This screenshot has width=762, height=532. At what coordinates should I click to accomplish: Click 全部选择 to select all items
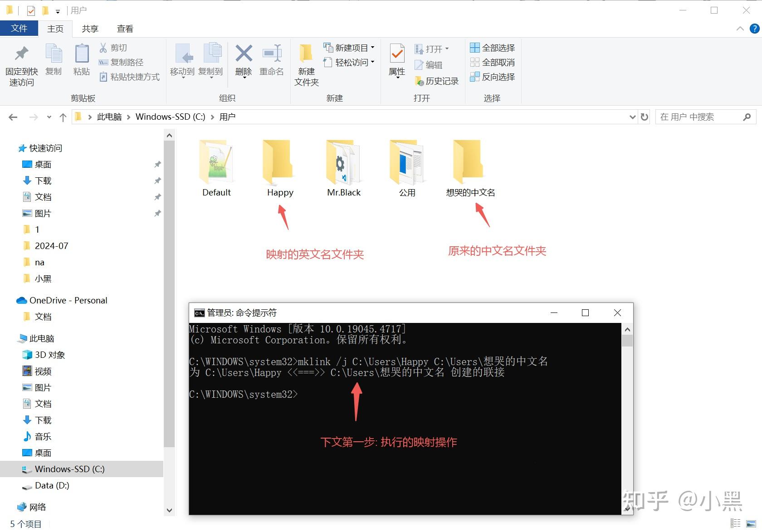coord(493,47)
